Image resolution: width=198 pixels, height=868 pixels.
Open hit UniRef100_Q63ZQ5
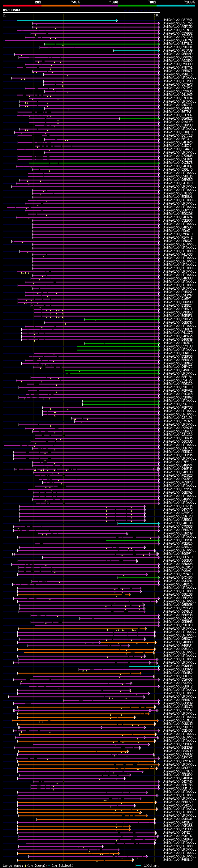coord(177,506)
